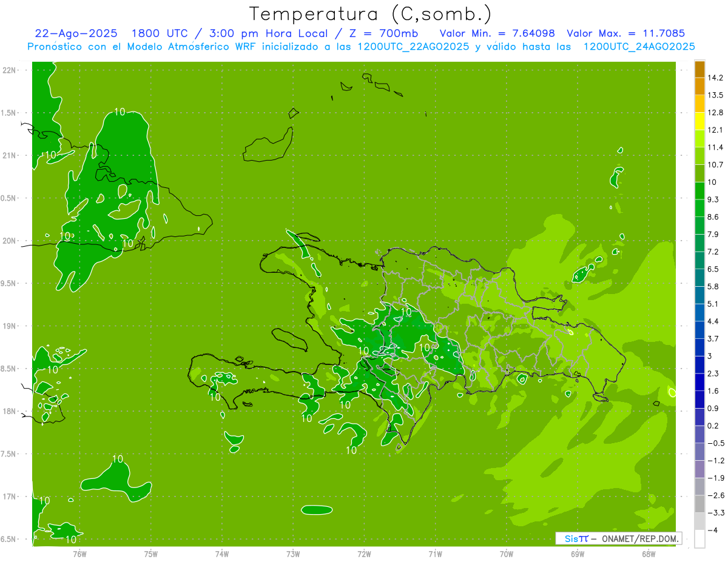This screenshot has height=562, width=728.
Task: Select the "1200UTC_24AGO2025" valid-until time text
Action: 639,47
